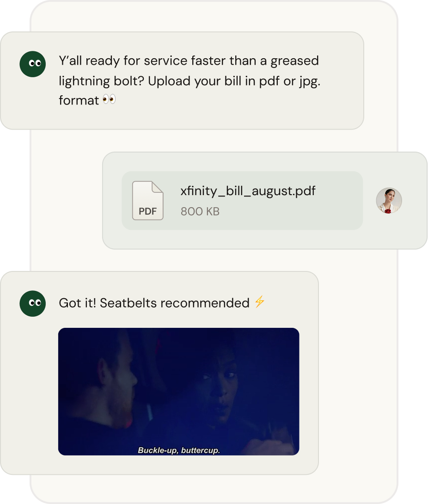Click the user's profile photo avatar

point(389,201)
